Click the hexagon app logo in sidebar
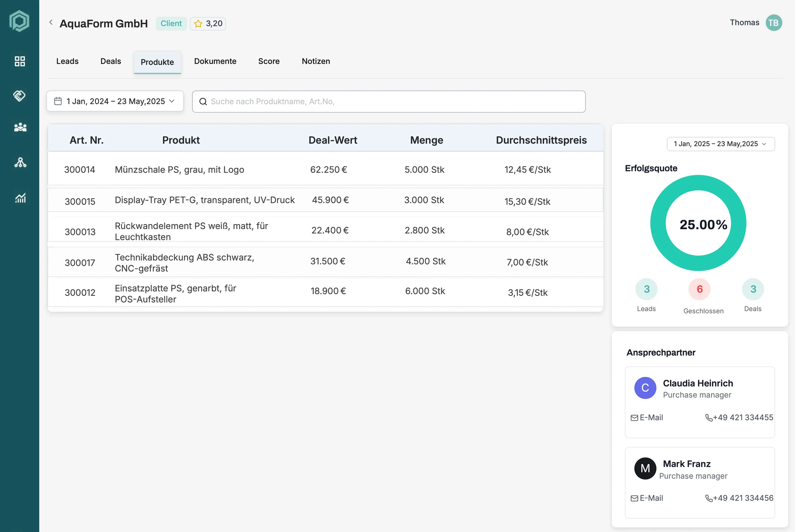This screenshot has height=532, width=795. point(19,21)
